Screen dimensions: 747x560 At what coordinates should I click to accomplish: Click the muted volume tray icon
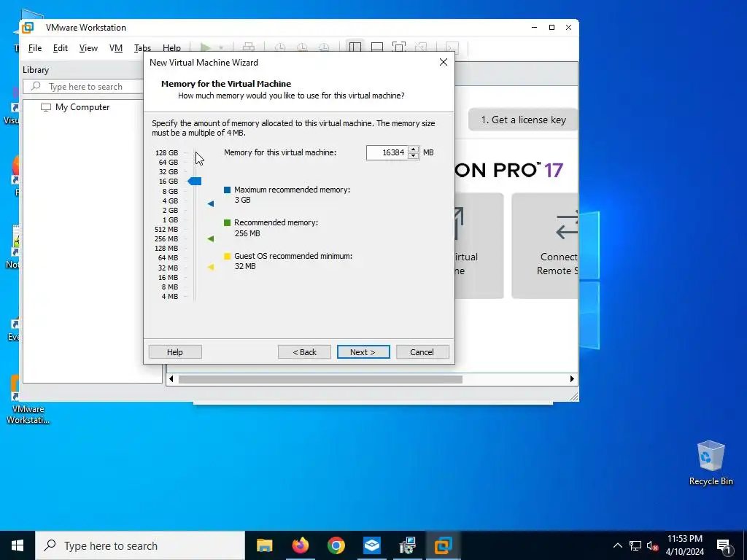click(x=652, y=545)
